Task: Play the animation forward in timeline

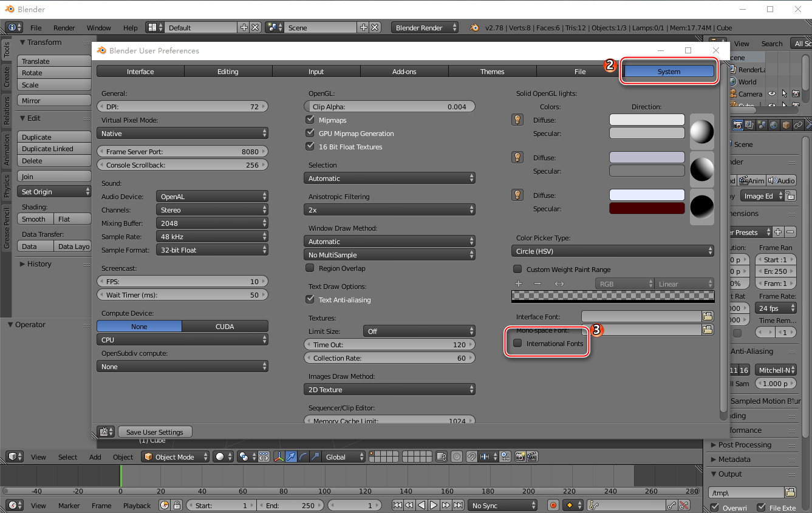Action: point(434,505)
